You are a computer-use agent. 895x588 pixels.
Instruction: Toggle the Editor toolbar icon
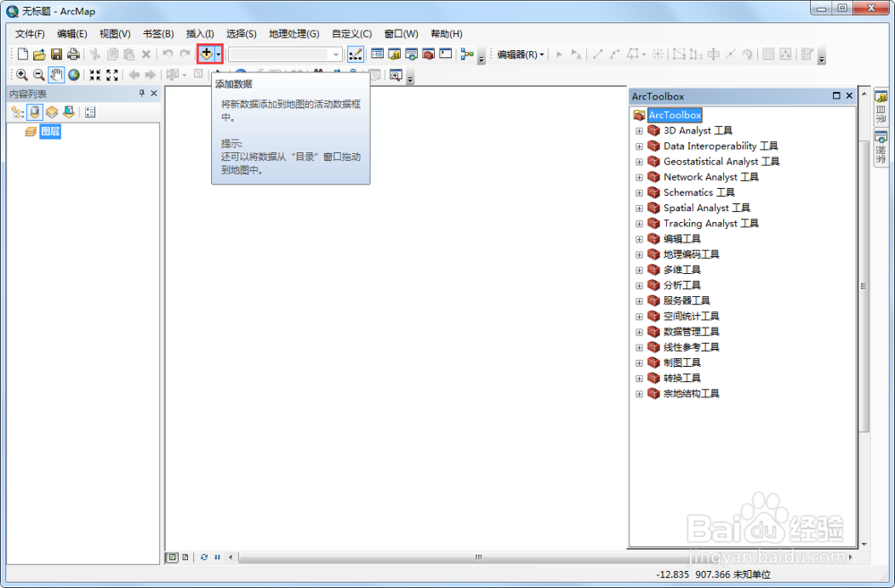355,55
